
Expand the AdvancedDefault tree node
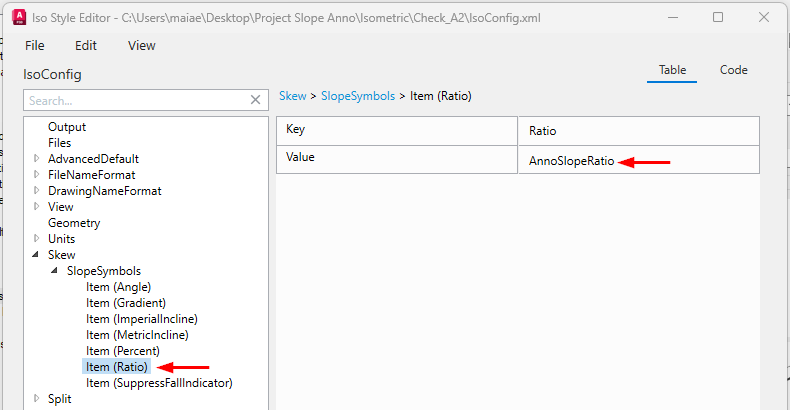click(x=37, y=159)
